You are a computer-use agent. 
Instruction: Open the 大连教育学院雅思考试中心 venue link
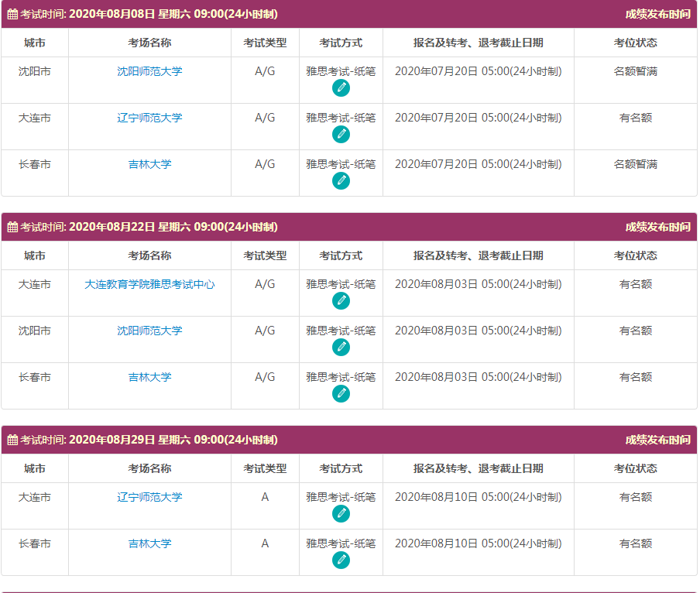[x=149, y=284]
